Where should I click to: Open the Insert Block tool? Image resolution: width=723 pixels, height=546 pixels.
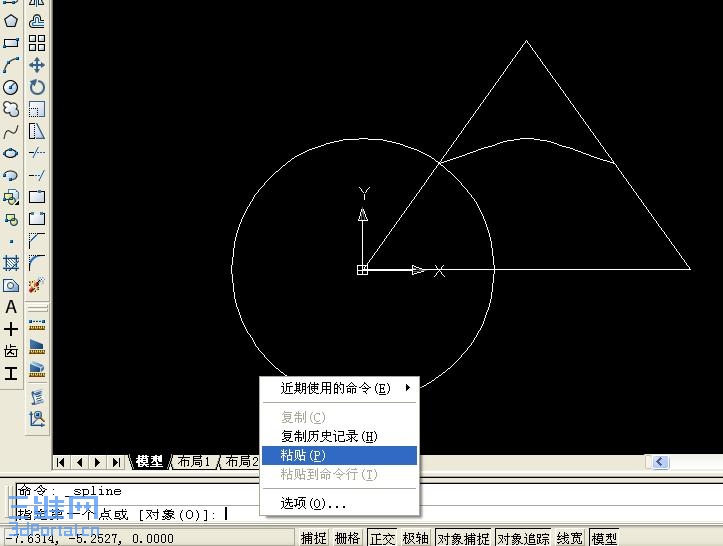point(11,197)
